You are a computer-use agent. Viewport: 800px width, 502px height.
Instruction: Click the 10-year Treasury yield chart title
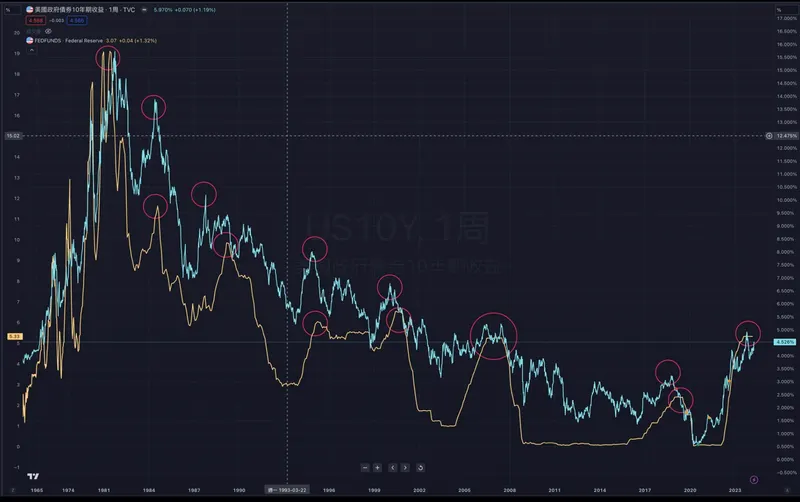pos(85,10)
